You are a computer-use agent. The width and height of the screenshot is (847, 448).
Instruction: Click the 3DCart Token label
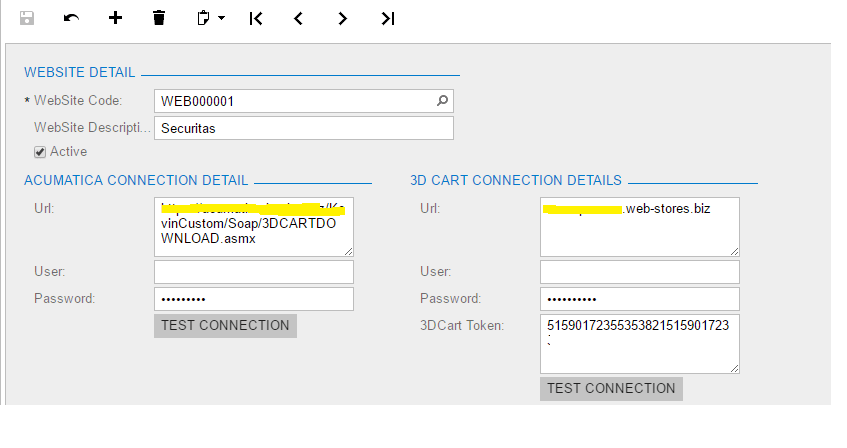(x=462, y=325)
